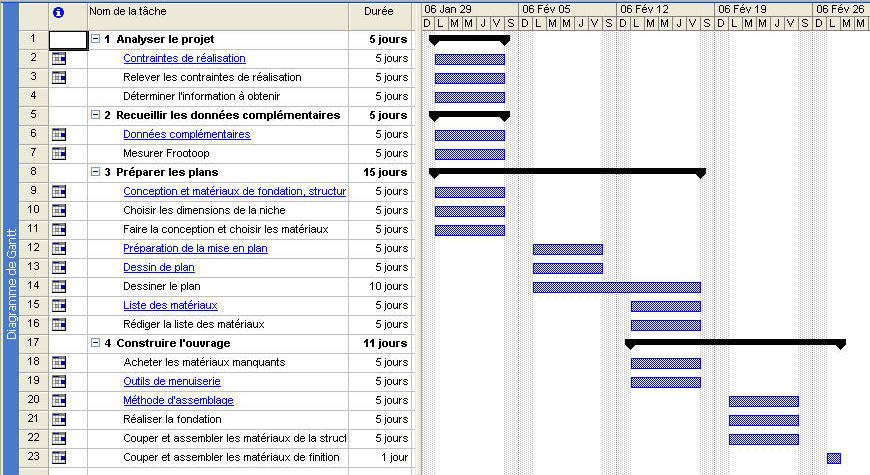Select the Choisir les dimensions de la niche task

(204, 210)
